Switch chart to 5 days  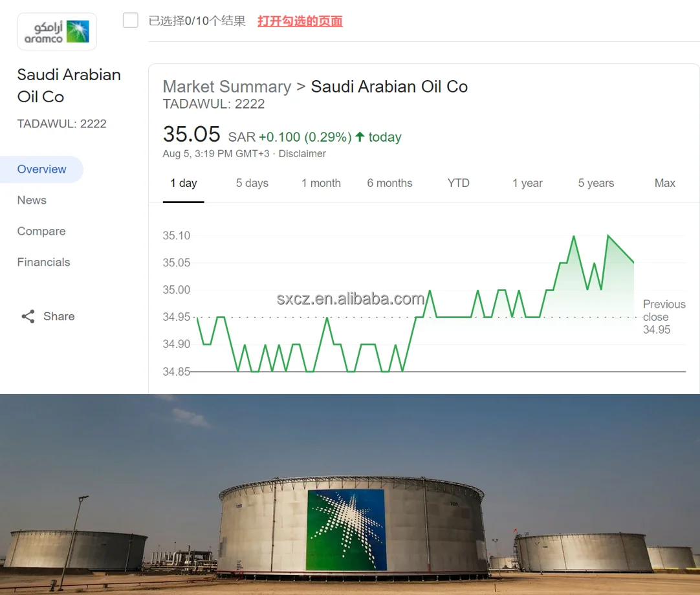(x=252, y=183)
